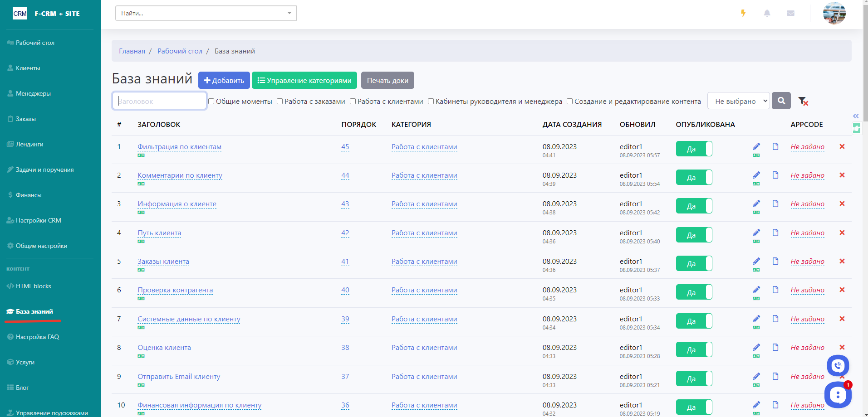Expand the 'Не выбрано' dropdown
This screenshot has width=868, height=417.
pyautogui.click(x=738, y=101)
